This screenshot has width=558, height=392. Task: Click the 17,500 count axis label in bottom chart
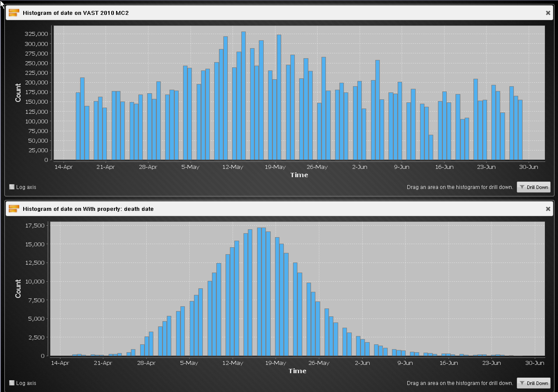click(x=35, y=225)
